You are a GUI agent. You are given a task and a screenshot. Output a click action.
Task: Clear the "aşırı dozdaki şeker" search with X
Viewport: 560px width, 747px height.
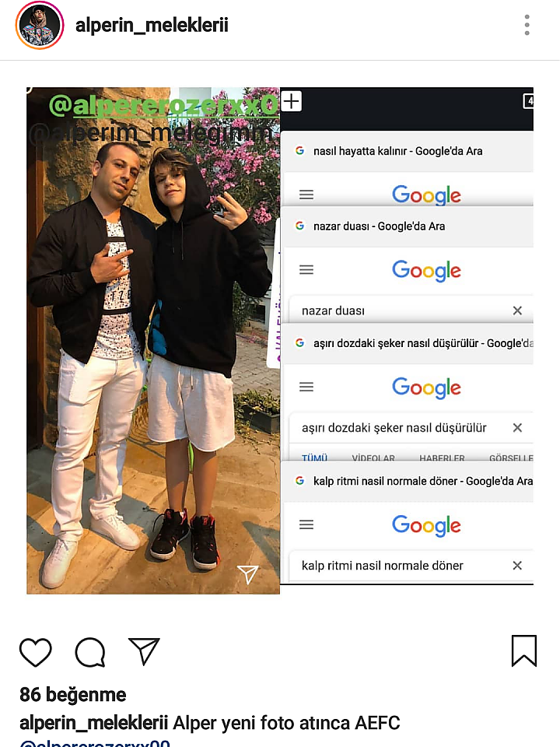coord(517,428)
